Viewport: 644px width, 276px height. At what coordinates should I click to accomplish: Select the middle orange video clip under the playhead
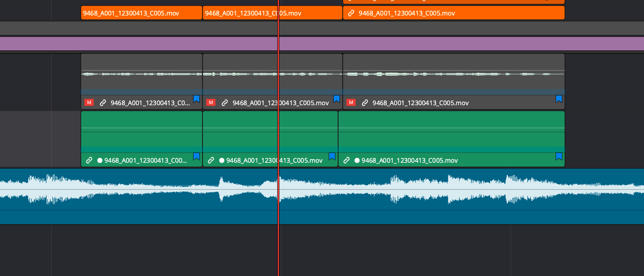273,13
